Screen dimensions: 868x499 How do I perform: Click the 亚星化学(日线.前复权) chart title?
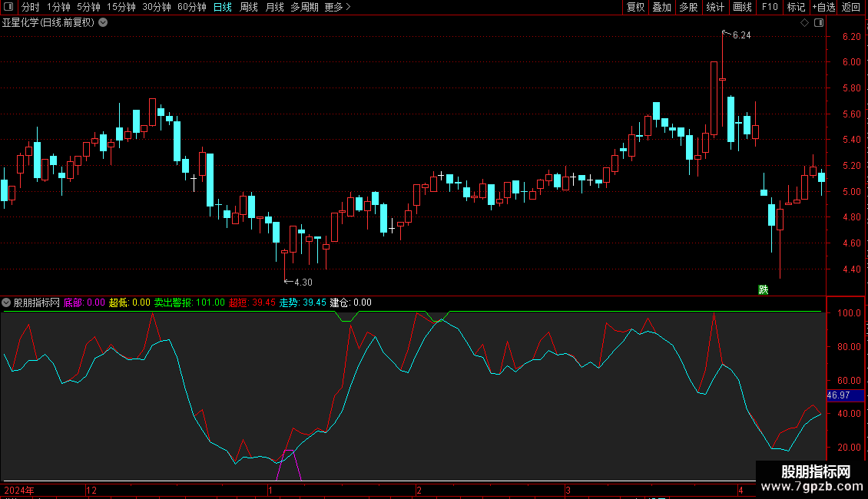(48, 23)
